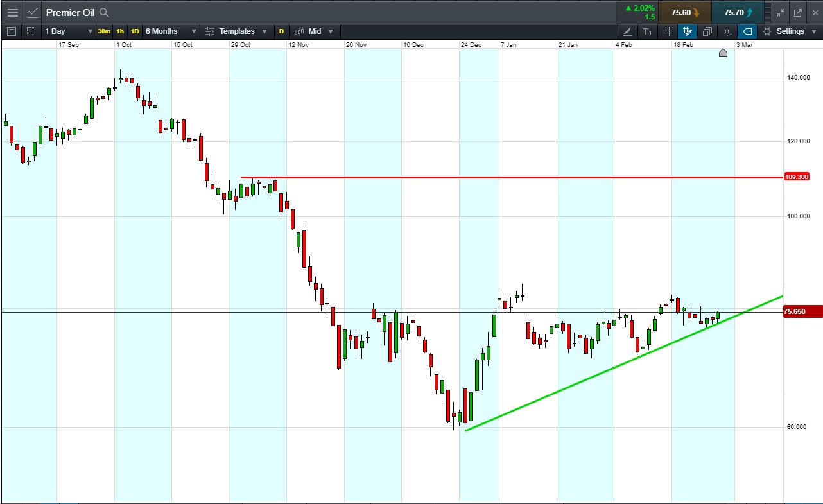This screenshot has width=823, height=504.
Task: Click the 60.000 price axis label
Action: click(797, 427)
